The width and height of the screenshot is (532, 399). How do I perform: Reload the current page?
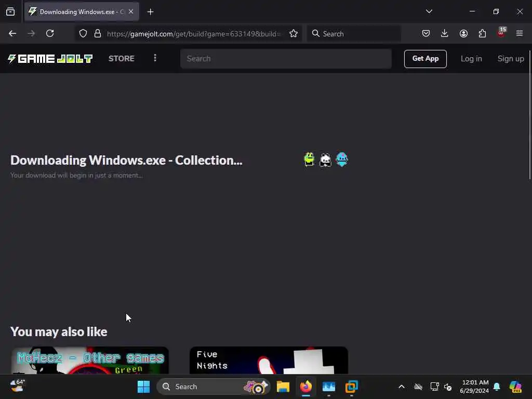[50, 33]
